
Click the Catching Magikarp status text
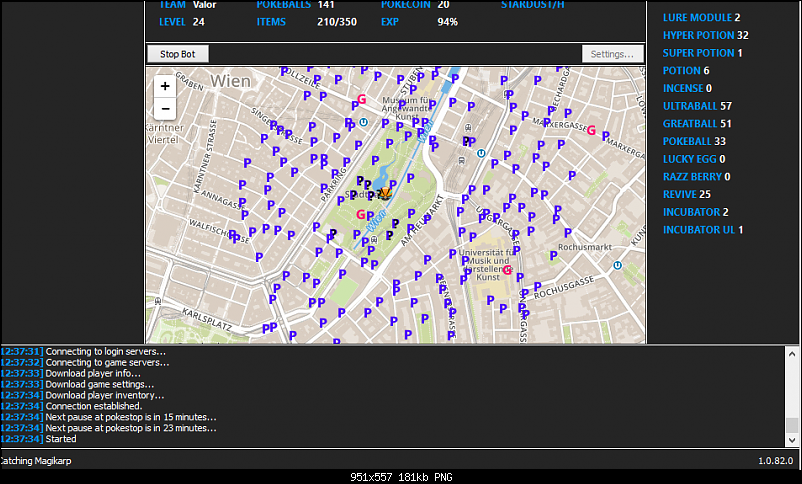pyautogui.click(x=36, y=460)
